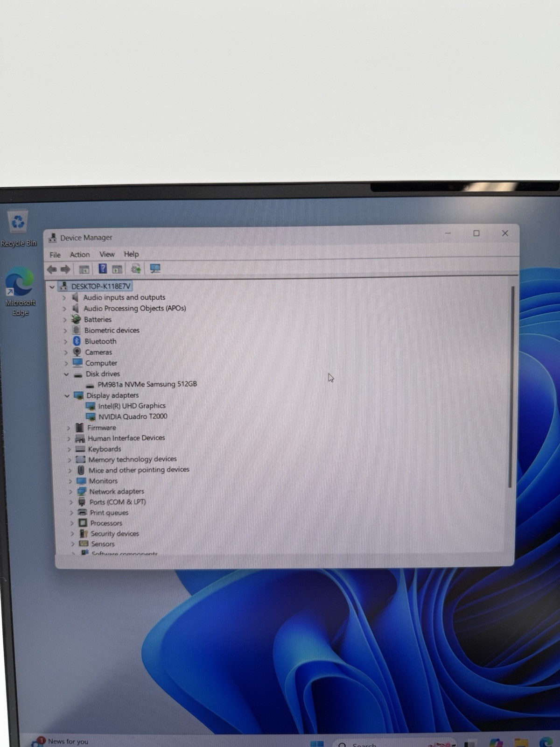Click the Biometric devices fingerprint icon

click(77, 330)
